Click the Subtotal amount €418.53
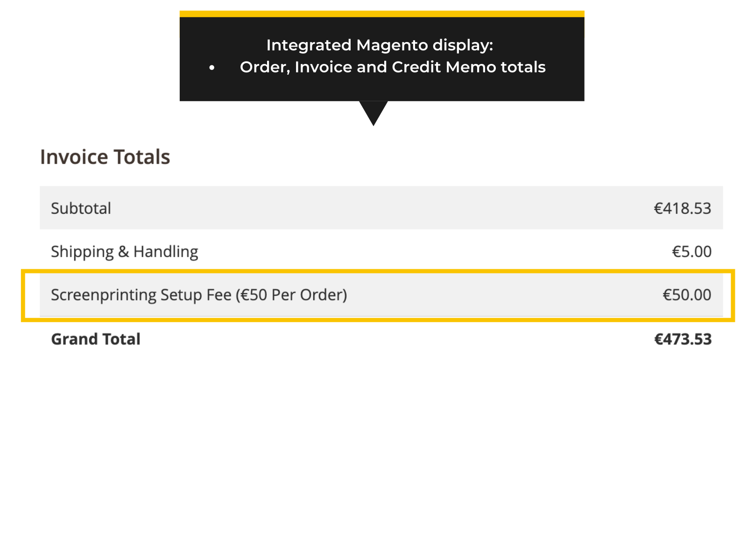Viewport: 747px width, 560px height. [x=682, y=209]
